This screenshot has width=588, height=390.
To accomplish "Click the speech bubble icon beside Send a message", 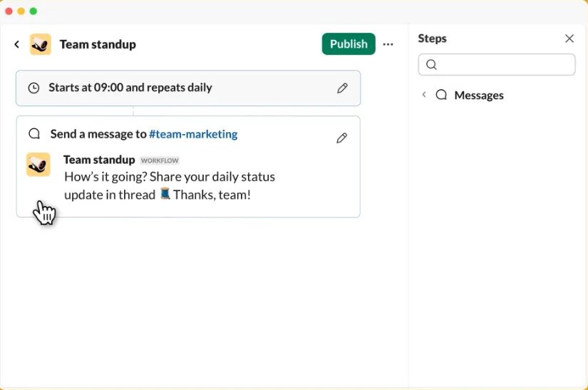I will pyautogui.click(x=34, y=133).
